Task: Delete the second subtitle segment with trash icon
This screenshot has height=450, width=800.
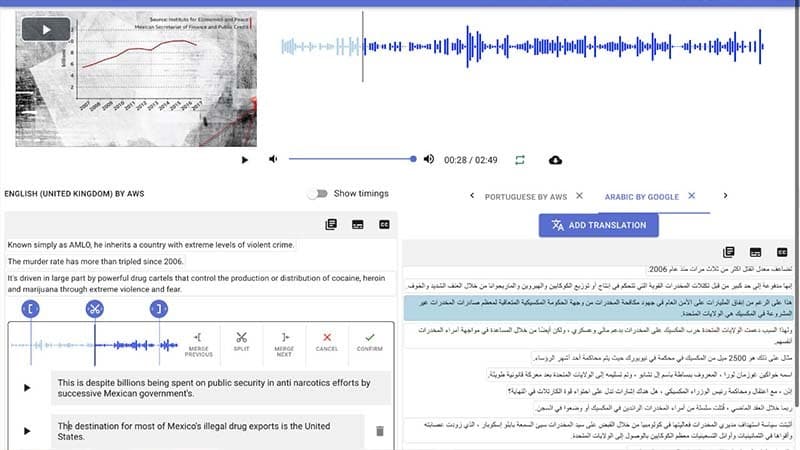Action: point(379,431)
